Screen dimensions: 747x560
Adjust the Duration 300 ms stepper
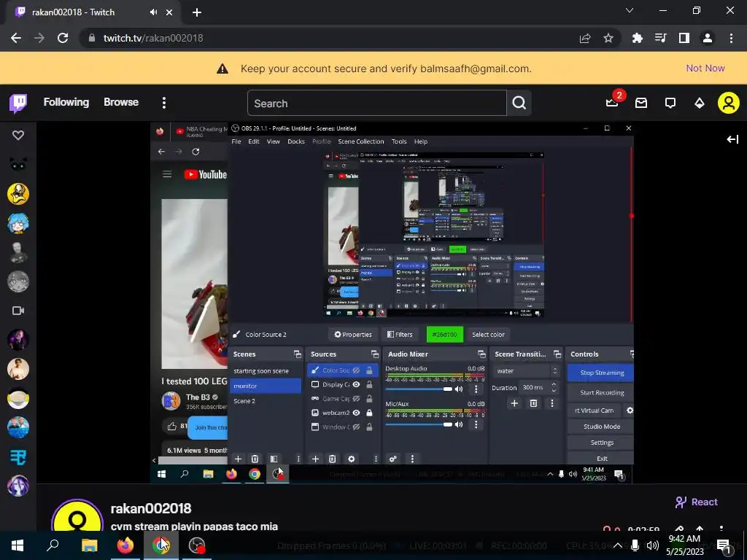coord(554,387)
